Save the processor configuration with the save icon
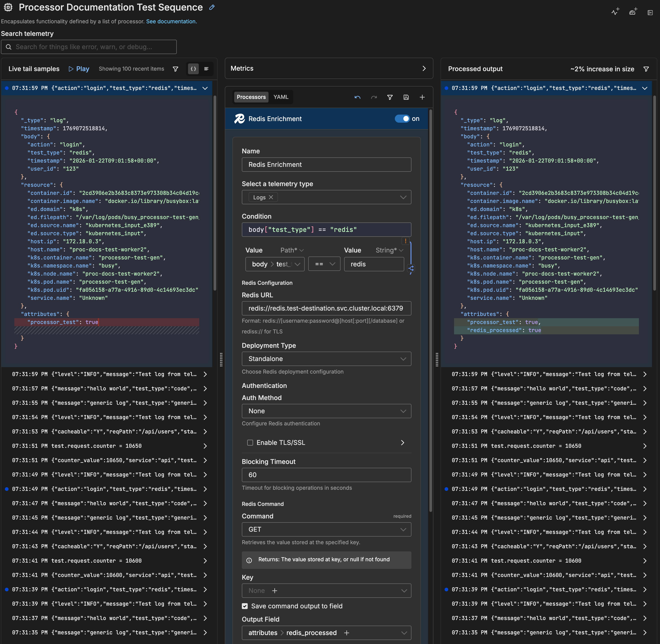The image size is (660, 644). pyautogui.click(x=406, y=97)
